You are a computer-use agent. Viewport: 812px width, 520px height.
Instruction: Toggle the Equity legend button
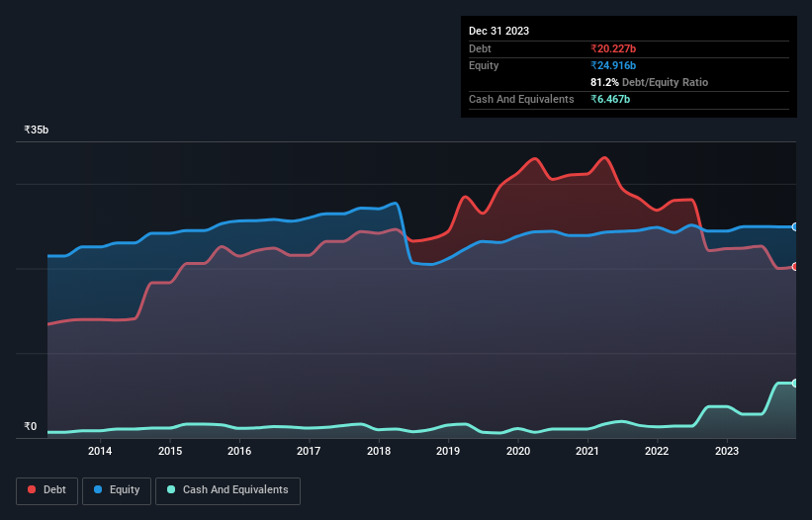tap(117, 490)
